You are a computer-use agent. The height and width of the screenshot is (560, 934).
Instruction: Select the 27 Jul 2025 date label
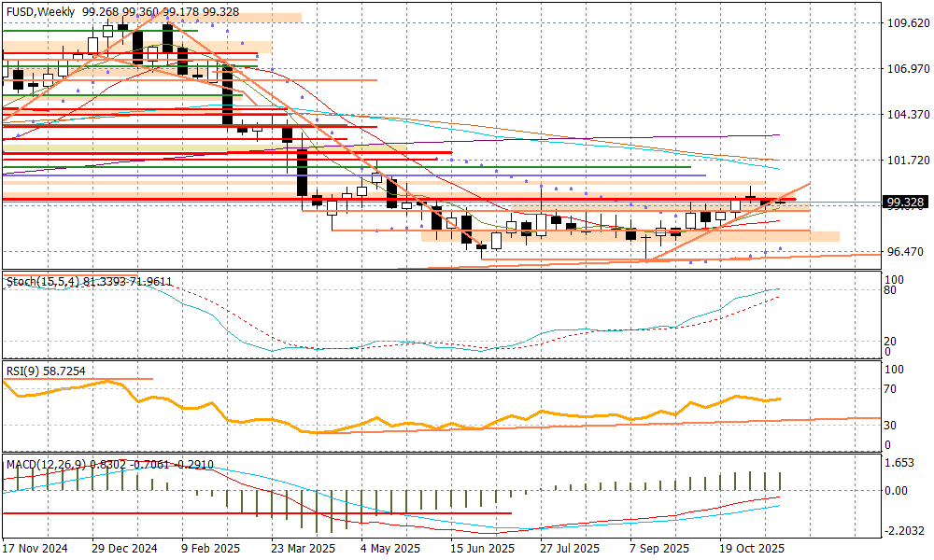[x=571, y=549]
